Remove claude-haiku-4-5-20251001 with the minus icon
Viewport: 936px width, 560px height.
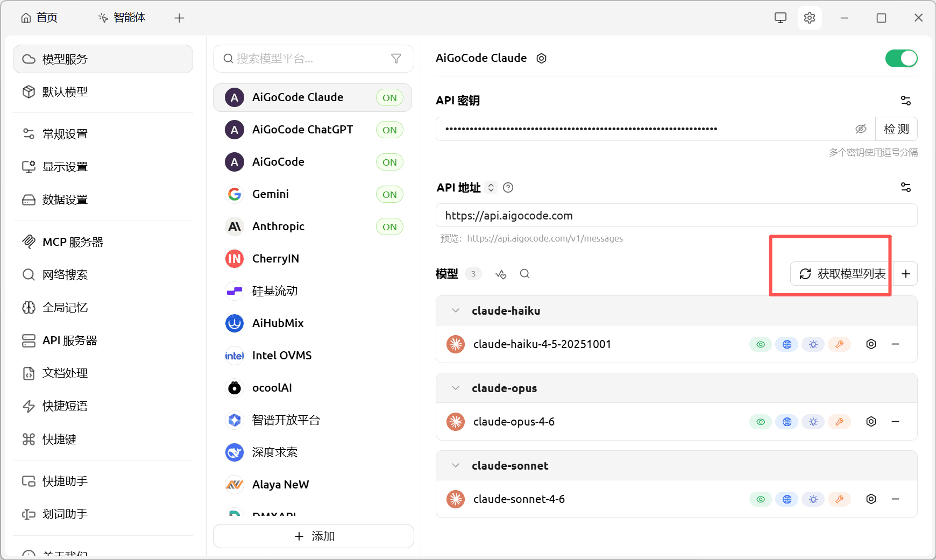896,344
